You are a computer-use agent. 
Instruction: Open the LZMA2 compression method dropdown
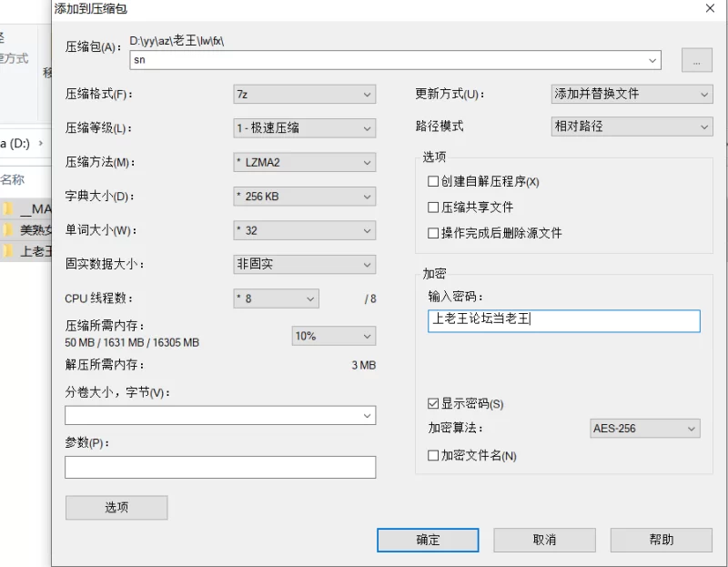point(305,163)
